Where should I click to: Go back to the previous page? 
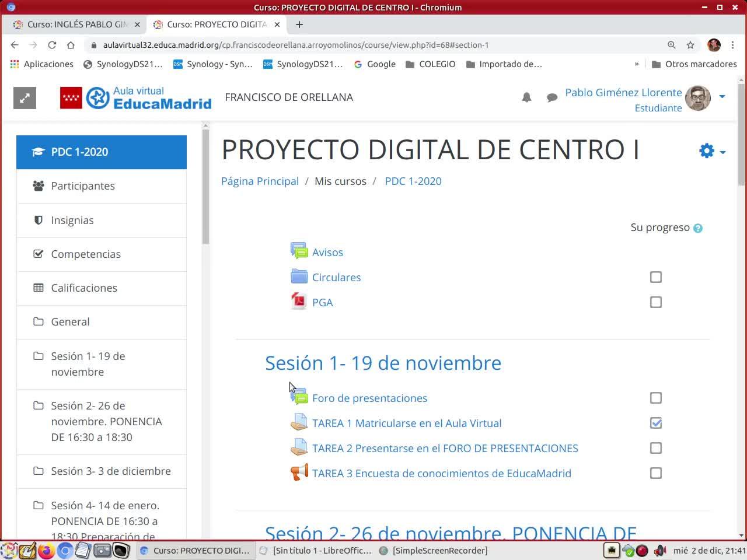coord(15,45)
